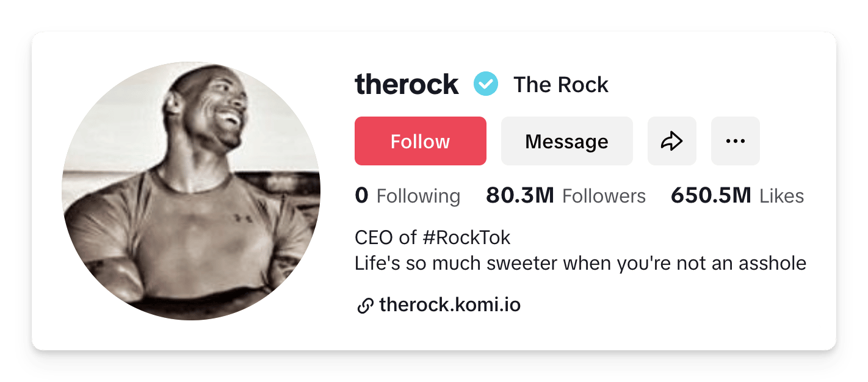Screen dimensions: 868x382
Task: Click the display name The Rock
Action: click(560, 85)
